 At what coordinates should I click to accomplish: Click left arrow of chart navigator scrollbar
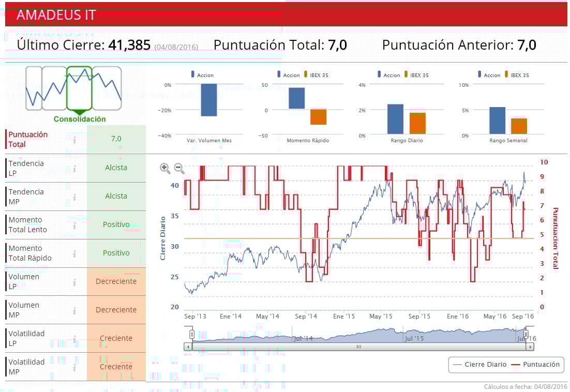click(188, 347)
